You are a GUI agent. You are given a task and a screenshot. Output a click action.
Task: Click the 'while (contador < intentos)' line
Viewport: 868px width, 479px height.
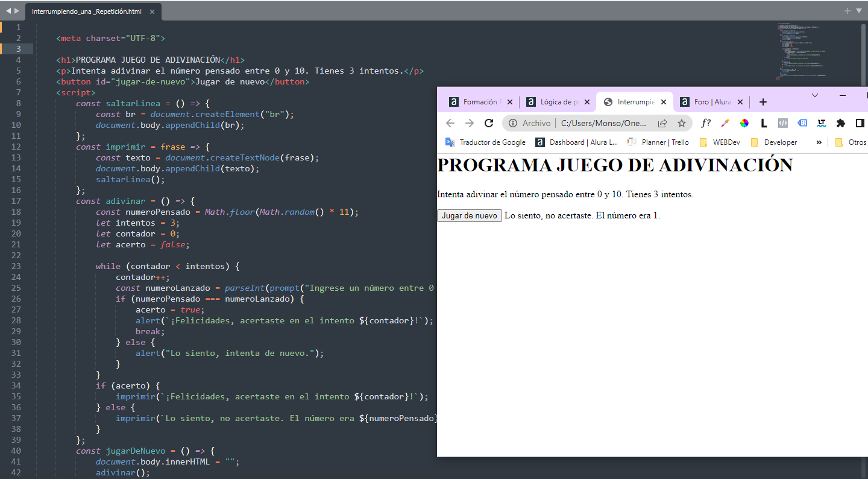(168, 266)
